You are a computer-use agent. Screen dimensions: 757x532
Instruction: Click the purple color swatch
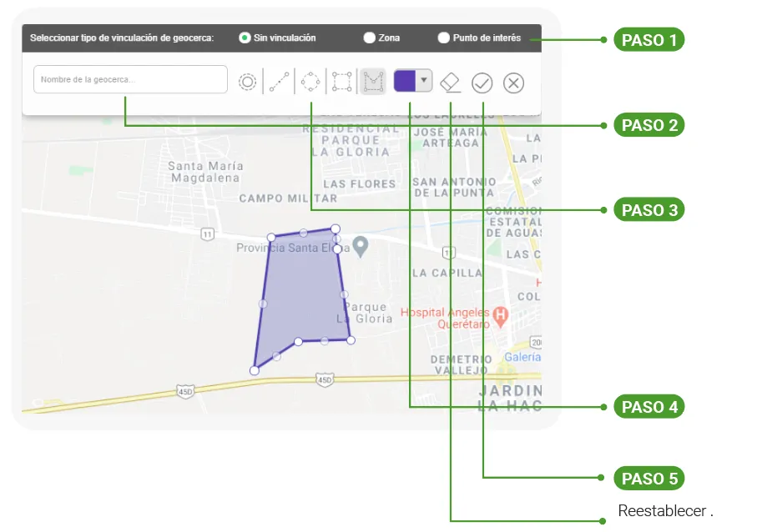(x=405, y=81)
